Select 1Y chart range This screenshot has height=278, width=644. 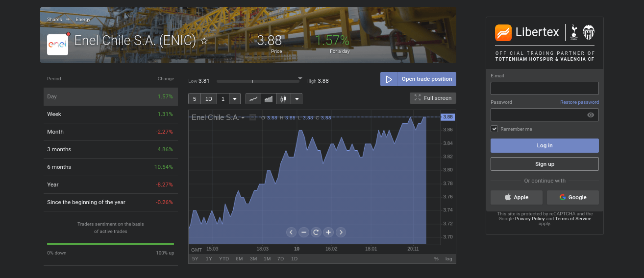point(209,258)
